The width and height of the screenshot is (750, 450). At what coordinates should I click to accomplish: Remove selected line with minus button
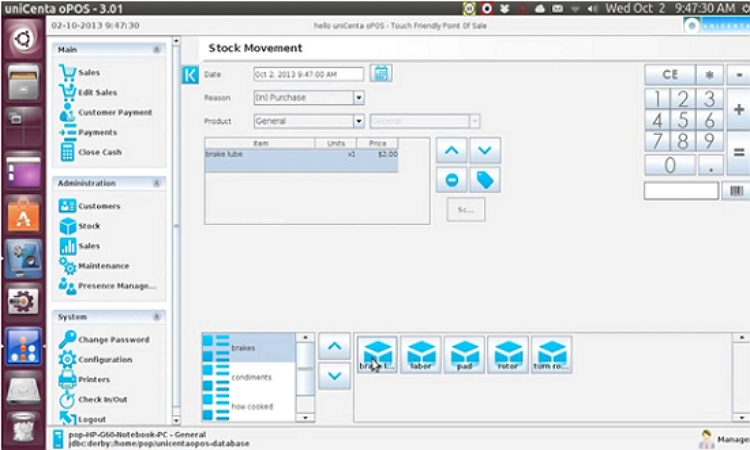click(452, 180)
